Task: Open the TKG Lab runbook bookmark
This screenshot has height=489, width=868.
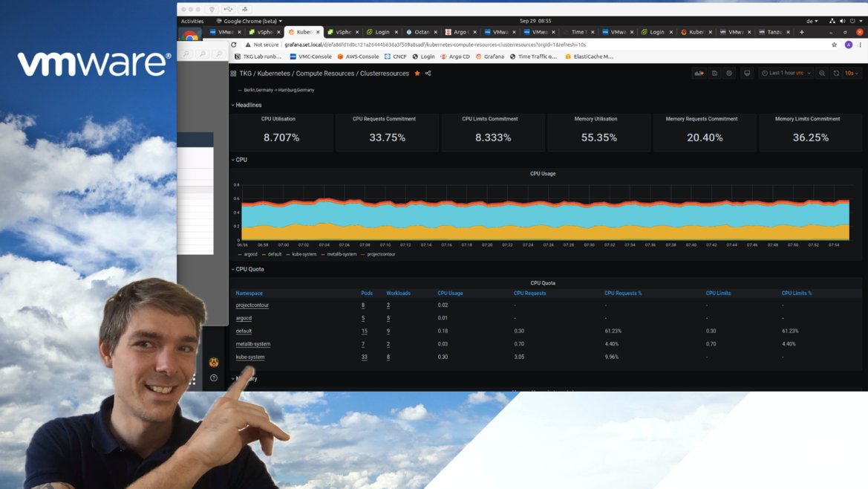Action: pyautogui.click(x=258, y=56)
